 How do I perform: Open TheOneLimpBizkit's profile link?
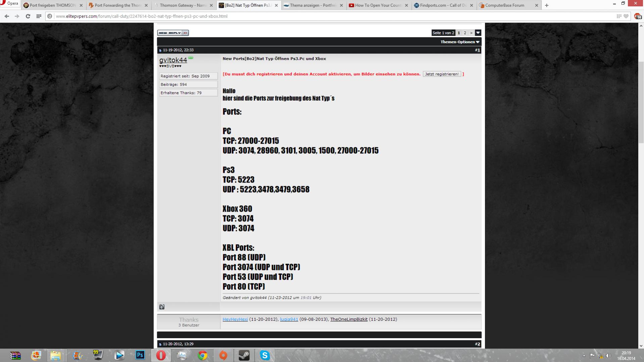pyautogui.click(x=349, y=319)
